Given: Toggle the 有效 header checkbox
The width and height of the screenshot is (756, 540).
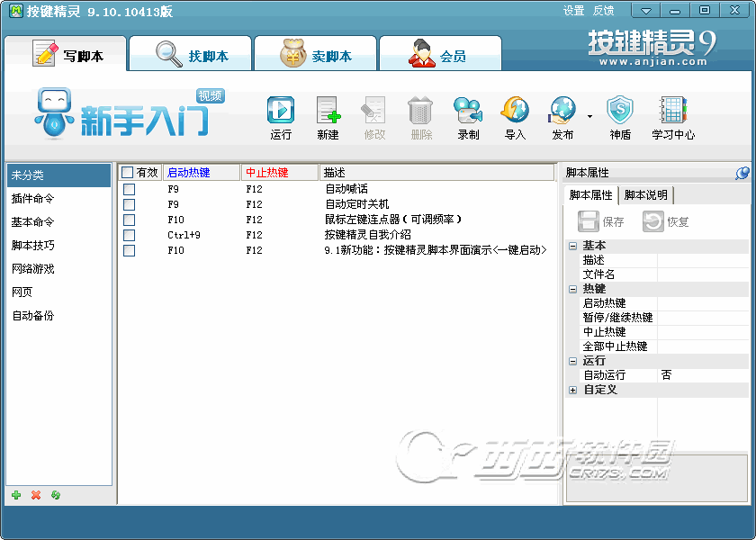Looking at the screenshot, I should click(127, 172).
